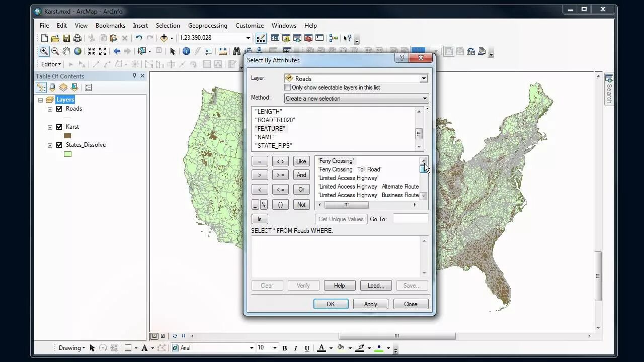Open the map scale dropdown
The width and height of the screenshot is (644, 362).
248,38
